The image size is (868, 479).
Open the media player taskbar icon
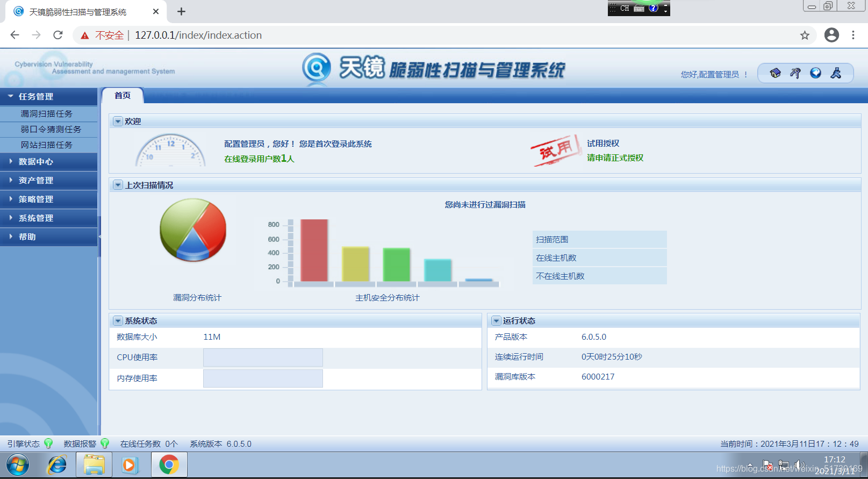tap(130, 465)
